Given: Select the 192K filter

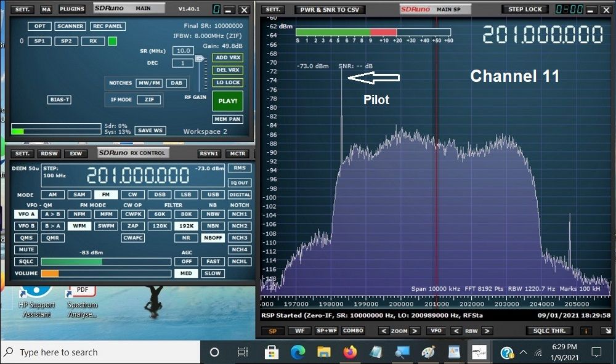Looking at the screenshot, I should point(186,226).
